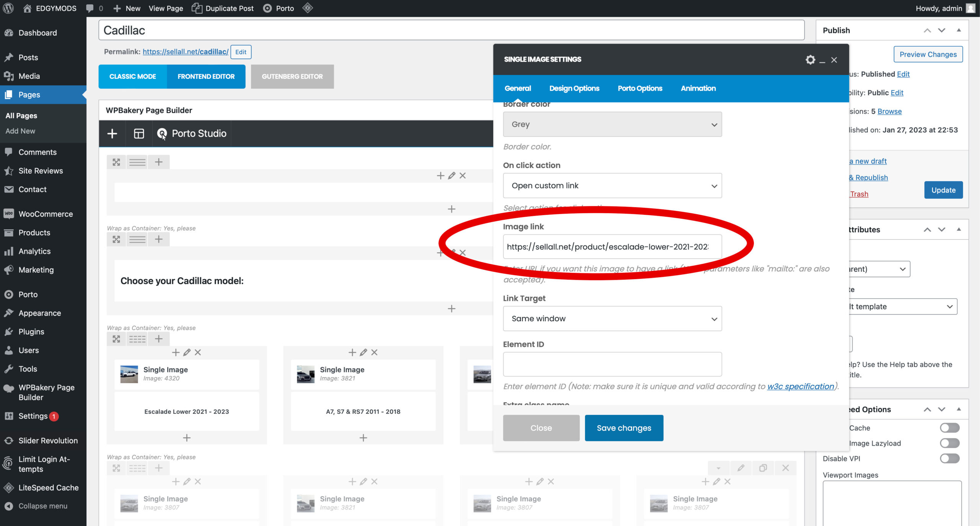Toggle the Cache switch
980x526 pixels.
[x=949, y=428]
